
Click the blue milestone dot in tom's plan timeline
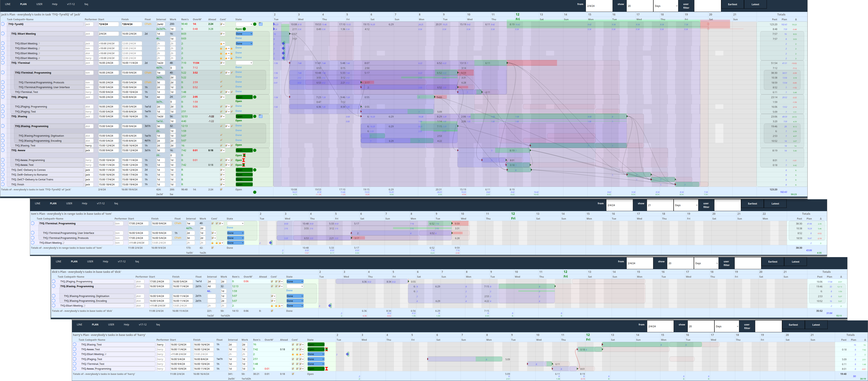[x=270, y=243]
